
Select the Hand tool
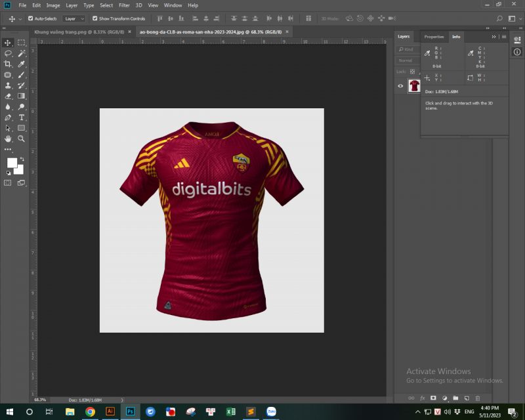tap(7, 138)
